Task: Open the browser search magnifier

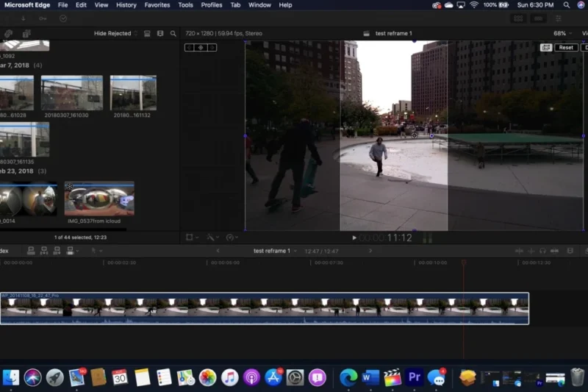Action: click(173, 34)
